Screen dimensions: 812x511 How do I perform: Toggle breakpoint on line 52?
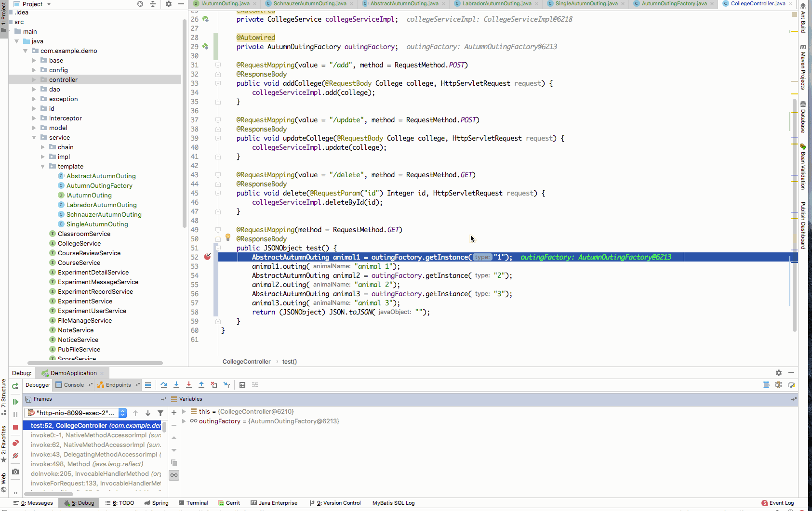[x=207, y=257]
